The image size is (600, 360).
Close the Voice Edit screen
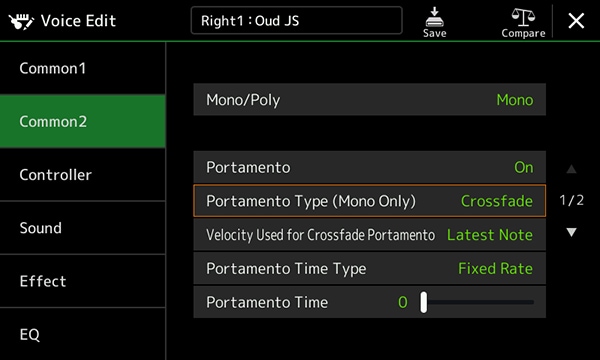tap(576, 21)
